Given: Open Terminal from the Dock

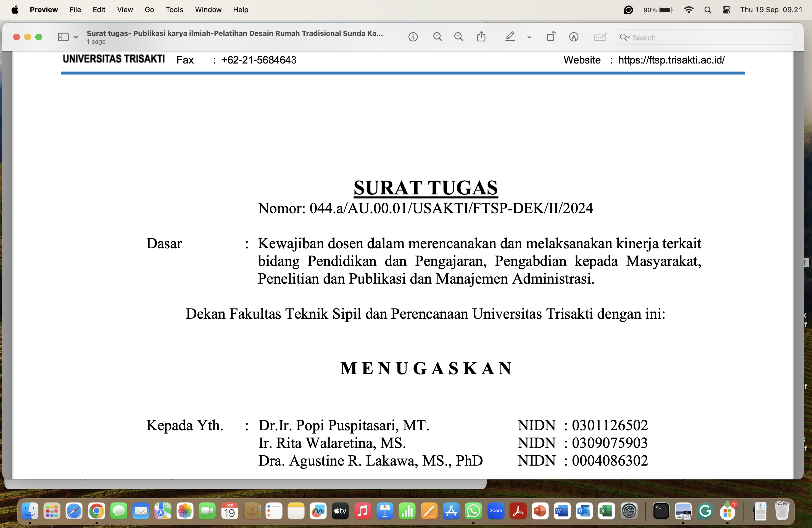Looking at the screenshot, I should [x=661, y=511].
